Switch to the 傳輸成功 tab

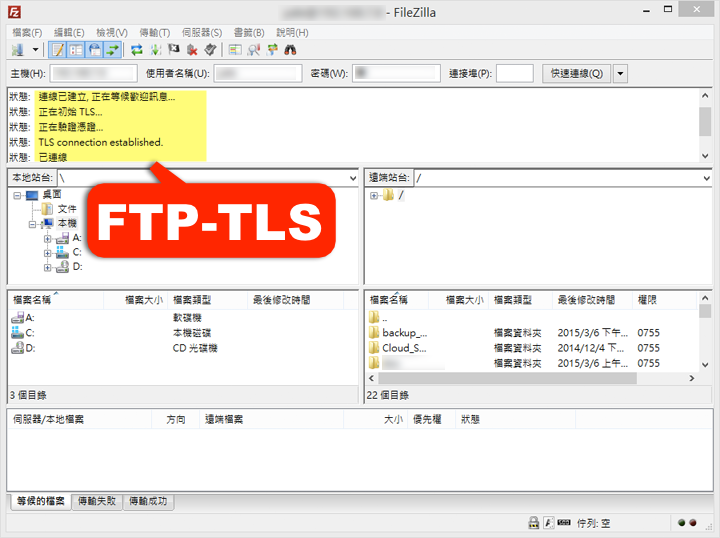pyautogui.click(x=148, y=501)
